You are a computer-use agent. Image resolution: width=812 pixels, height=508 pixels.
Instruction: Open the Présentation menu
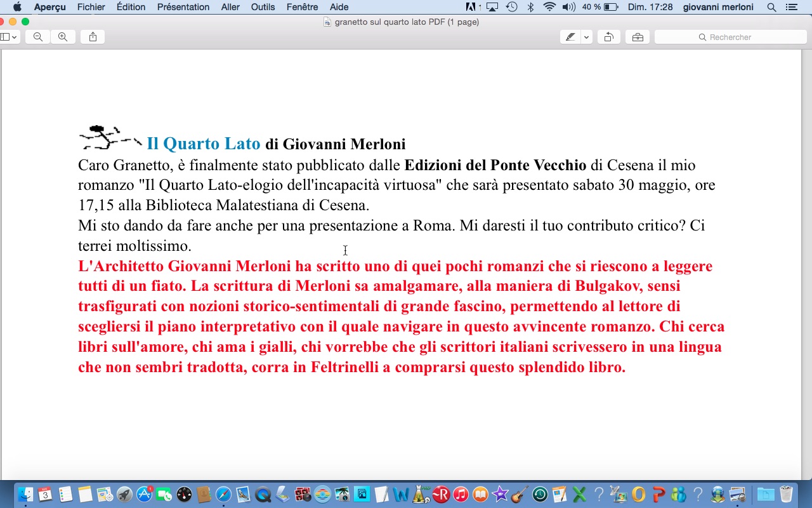coord(183,7)
